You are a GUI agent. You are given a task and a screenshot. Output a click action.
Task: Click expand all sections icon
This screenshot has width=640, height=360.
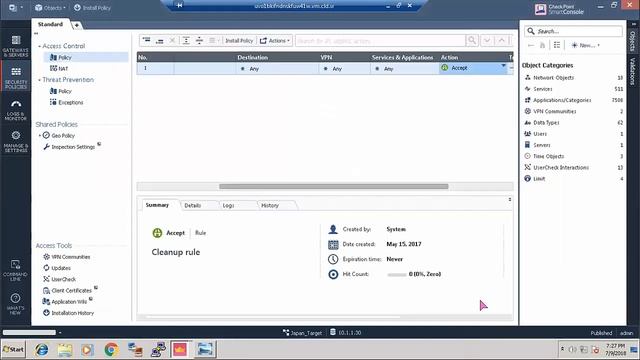(x=186, y=40)
